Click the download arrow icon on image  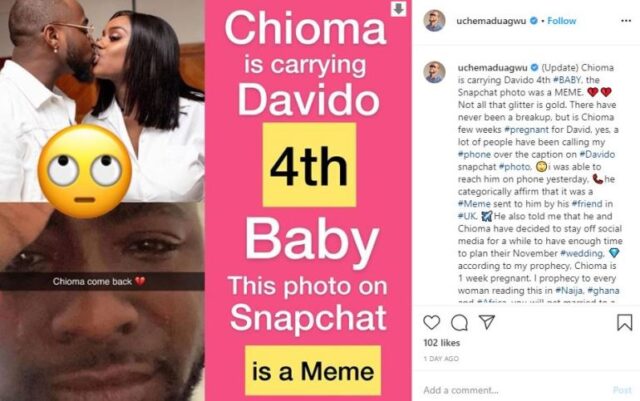398,9
